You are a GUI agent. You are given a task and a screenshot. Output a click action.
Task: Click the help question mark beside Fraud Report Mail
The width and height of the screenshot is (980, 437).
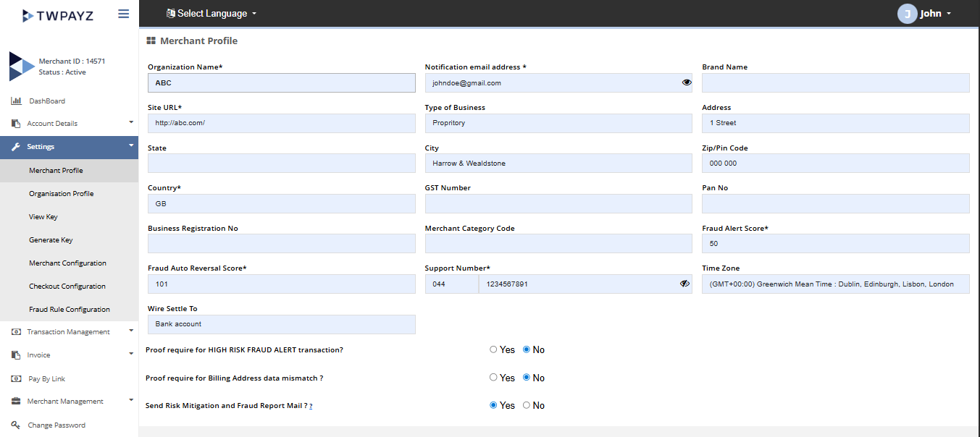click(x=311, y=407)
